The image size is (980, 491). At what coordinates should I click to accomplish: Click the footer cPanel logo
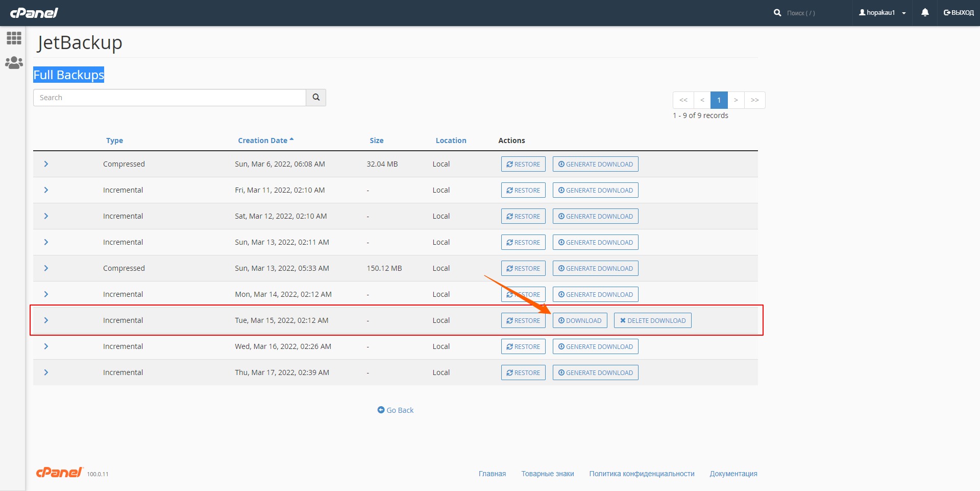[x=59, y=473]
